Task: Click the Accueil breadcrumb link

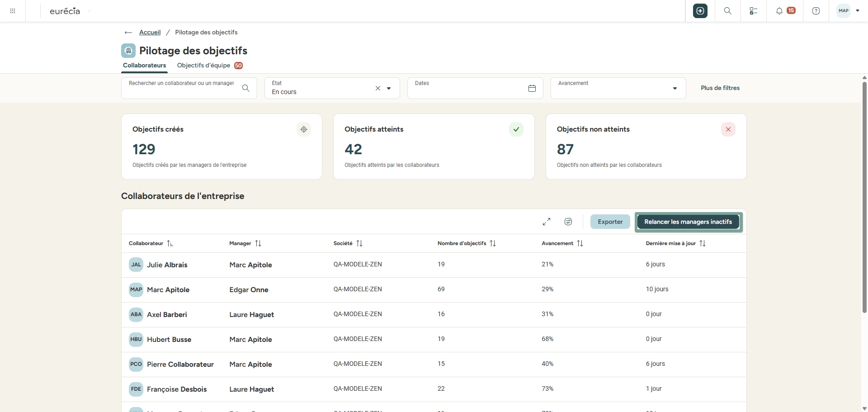Action: (x=150, y=33)
